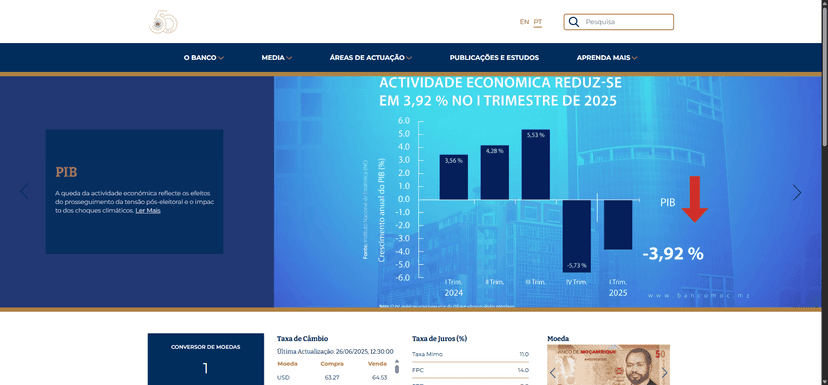Open the 50 meticais banknote image
This screenshot has height=385, width=828.
tap(608, 365)
